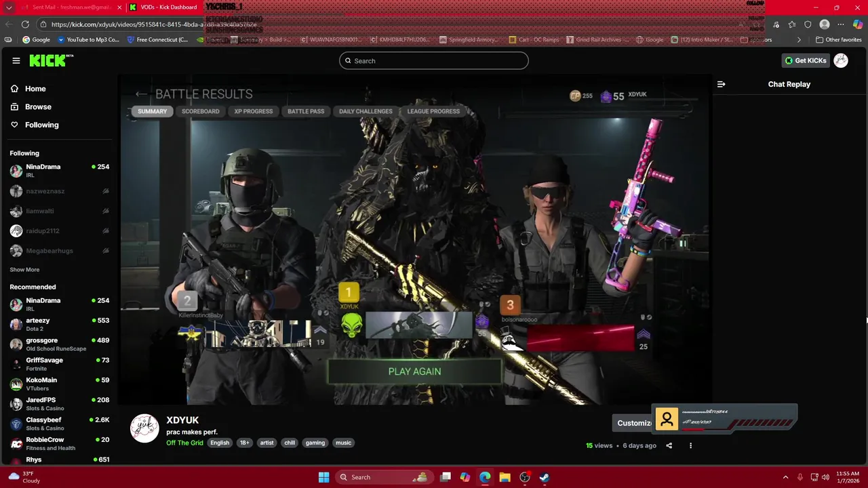This screenshot has width=868, height=488.
Task: Open the recommended arteezy Dota 2 channel
Action: point(60,325)
